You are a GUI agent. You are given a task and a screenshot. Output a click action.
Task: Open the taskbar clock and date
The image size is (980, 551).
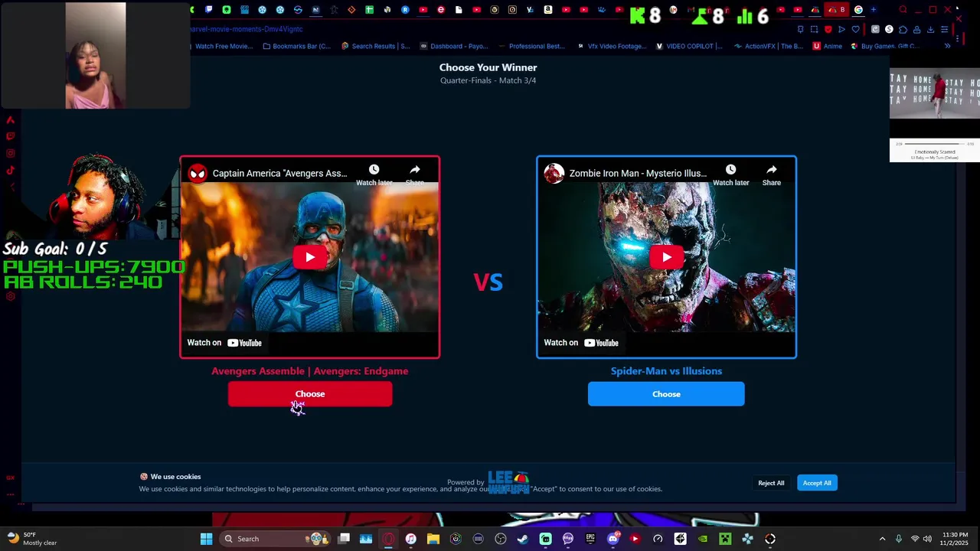click(x=955, y=539)
